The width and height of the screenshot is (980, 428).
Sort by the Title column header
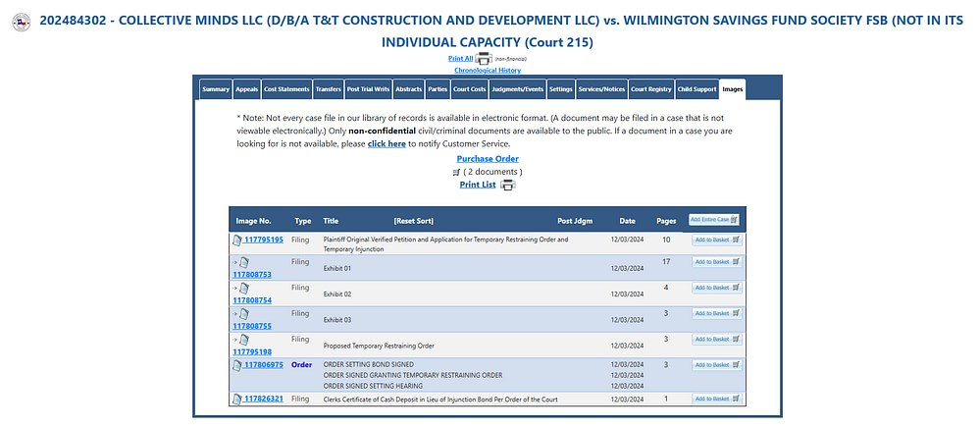[x=331, y=221]
